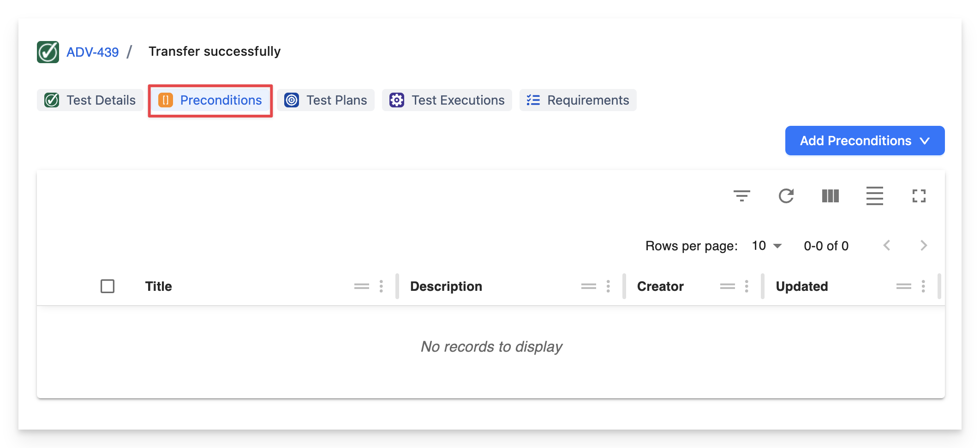Click the filter list icon

click(x=741, y=196)
